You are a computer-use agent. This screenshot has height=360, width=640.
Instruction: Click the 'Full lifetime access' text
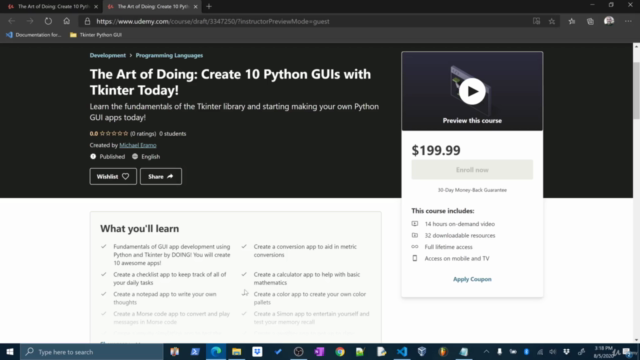[448, 247]
